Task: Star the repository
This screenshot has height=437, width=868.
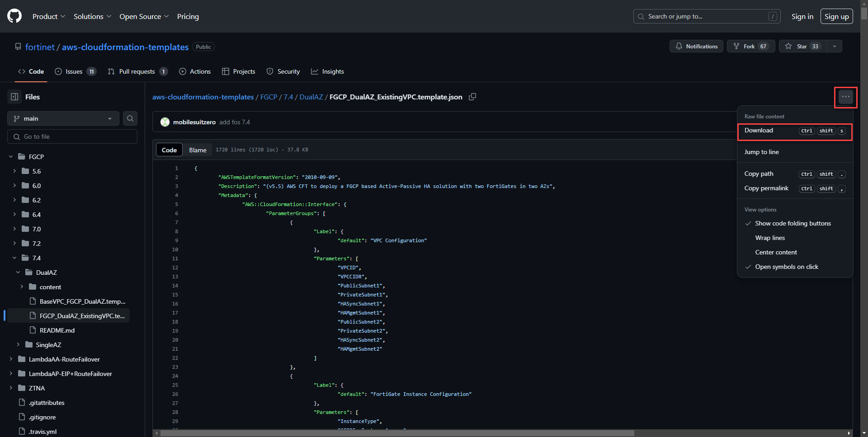Action: pos(802,46)
